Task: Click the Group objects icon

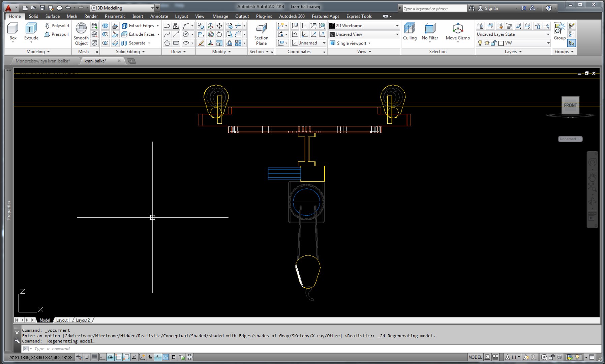Action: pos(559,32)
